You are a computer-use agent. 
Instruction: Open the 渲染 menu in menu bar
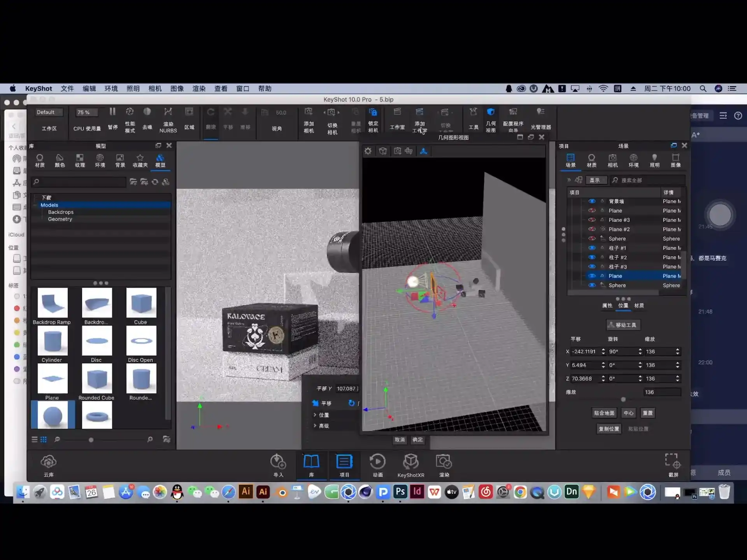tap(199, 89)
